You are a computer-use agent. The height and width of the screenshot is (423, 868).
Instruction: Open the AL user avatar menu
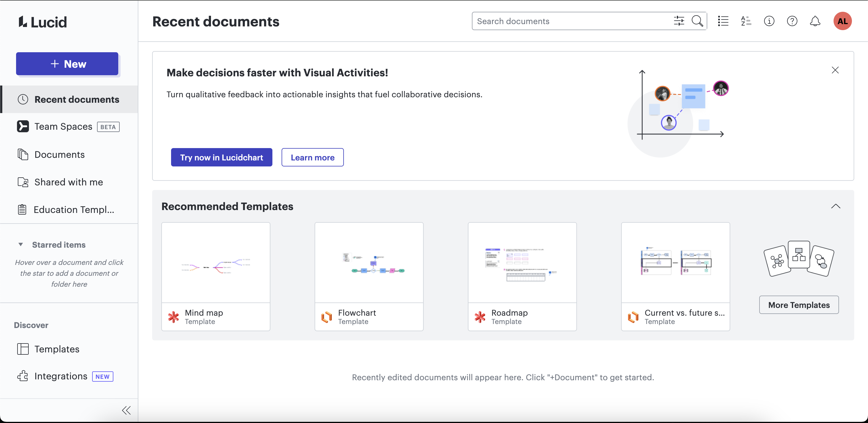click(x=842, y=21)
